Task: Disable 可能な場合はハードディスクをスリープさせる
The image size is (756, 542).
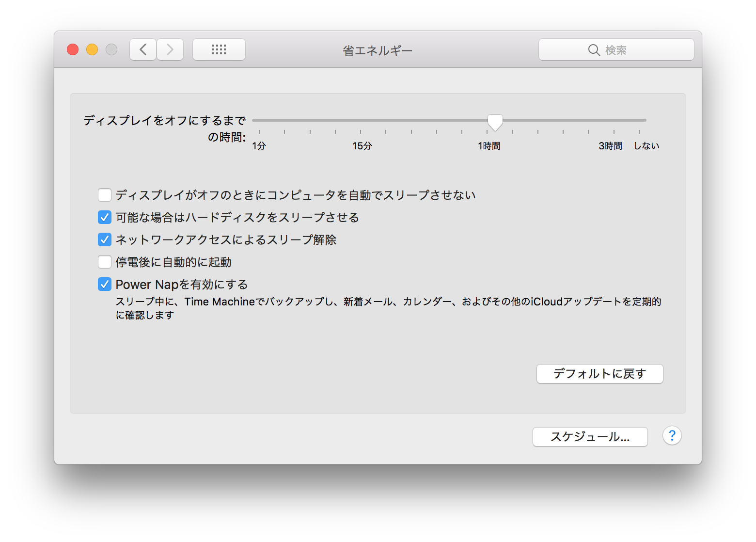Action: pyautogui.click(x=104, y=217)
